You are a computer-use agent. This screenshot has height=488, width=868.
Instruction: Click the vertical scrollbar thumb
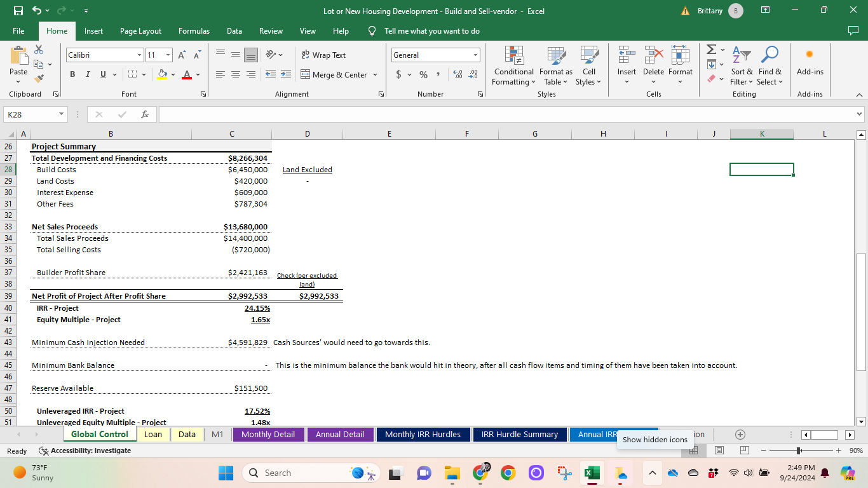tap(862, 312)
